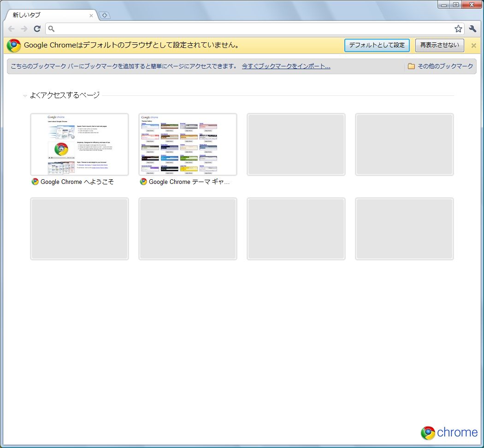Minimize the Chrome window

(x=444, y=5)
